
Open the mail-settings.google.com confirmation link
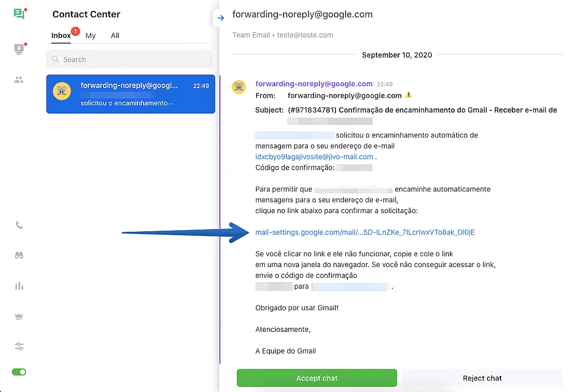coord(365,232)
